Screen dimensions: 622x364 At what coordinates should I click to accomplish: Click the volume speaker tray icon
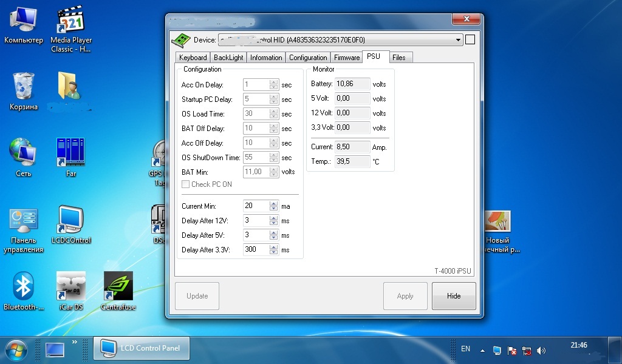tap(541, 350)
